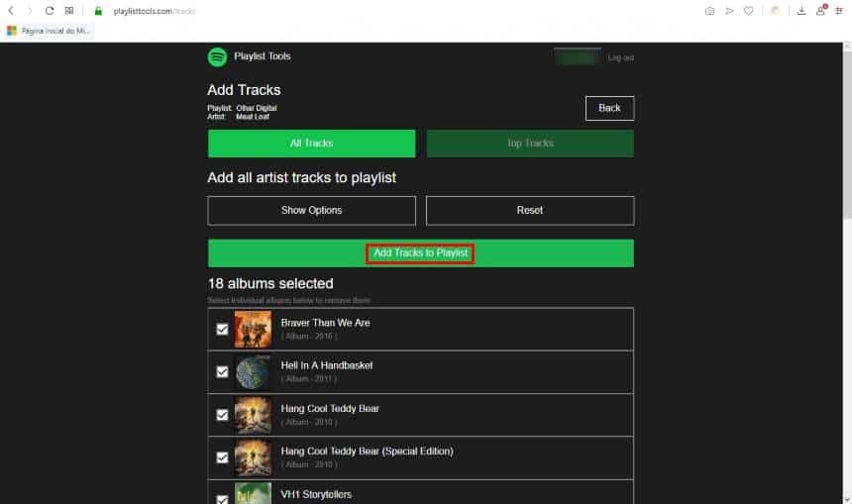Click the '18 albums selected' heading
Viewport: 852px width, 504px height.
click(270, 283)
